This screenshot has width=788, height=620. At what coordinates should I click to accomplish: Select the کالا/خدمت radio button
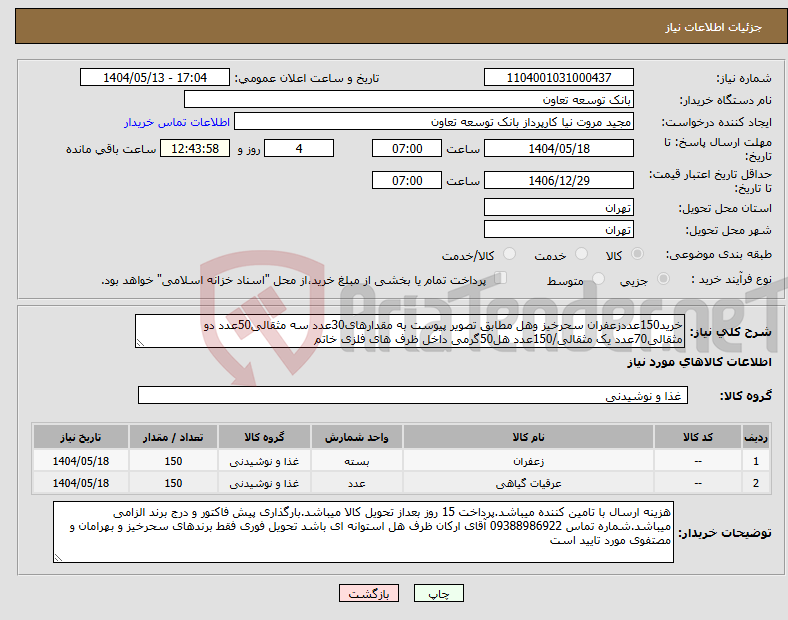point(509,254)
